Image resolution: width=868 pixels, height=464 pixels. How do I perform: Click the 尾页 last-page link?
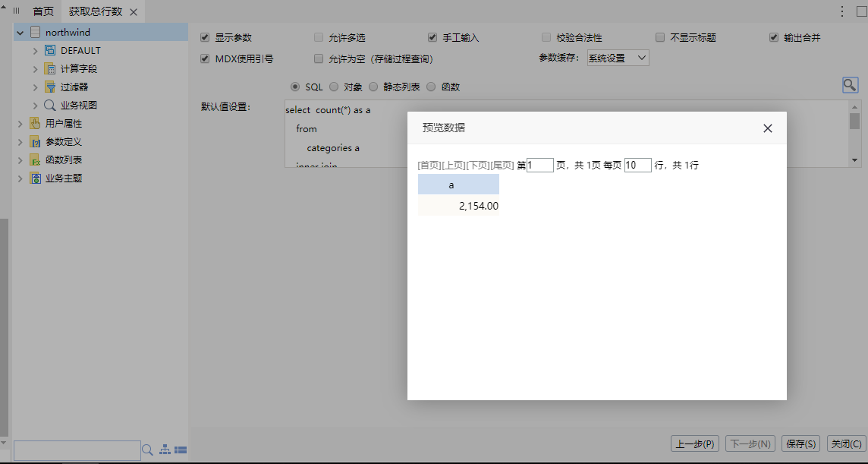(x=502, y=166)
